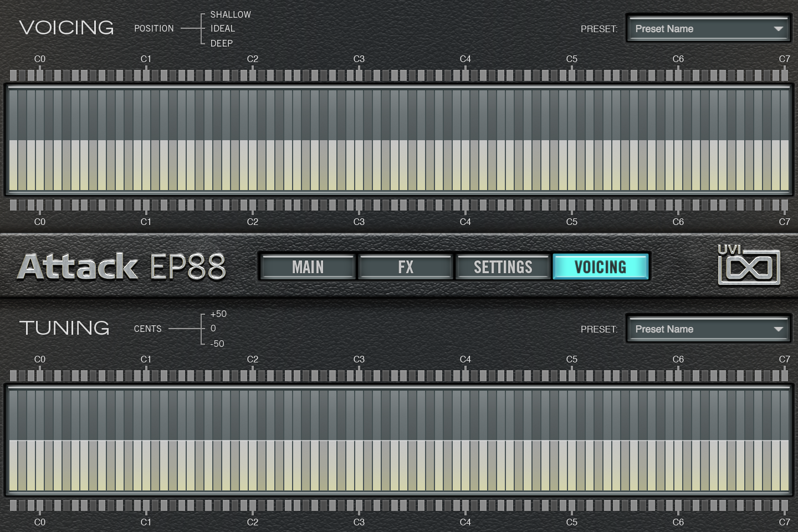Click the SHALLOW legend label
This screenshot has width=798, height=532.
point(231,14)
